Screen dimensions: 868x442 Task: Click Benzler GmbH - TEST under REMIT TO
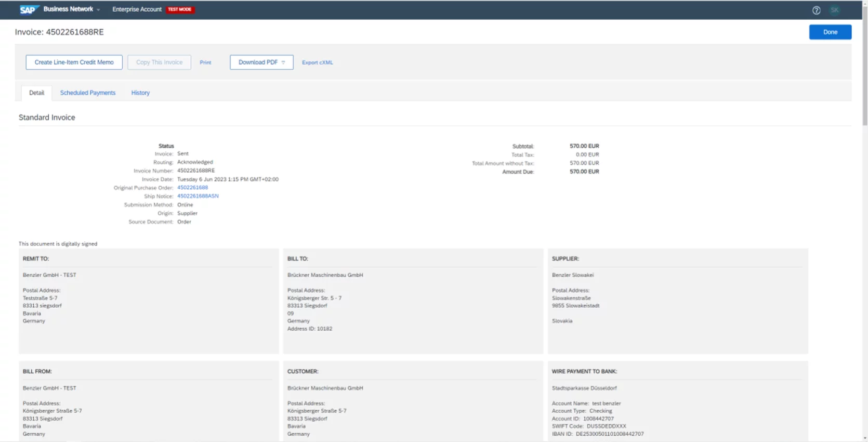click(49, 275)
